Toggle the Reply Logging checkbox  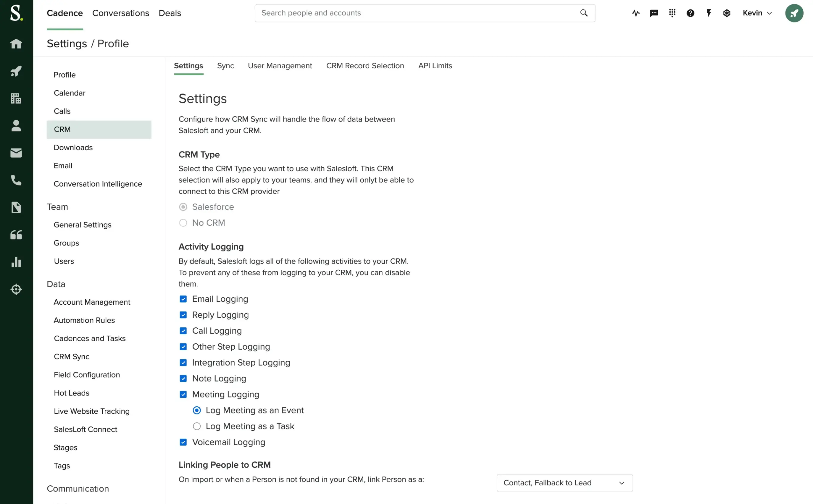(x=183, y=315)
